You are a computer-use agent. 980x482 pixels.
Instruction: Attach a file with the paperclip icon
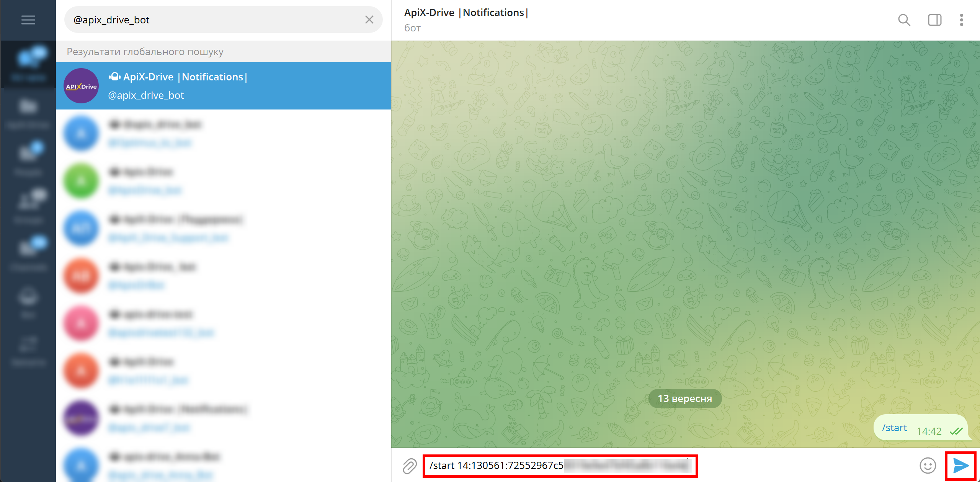[x=410, y=466]
